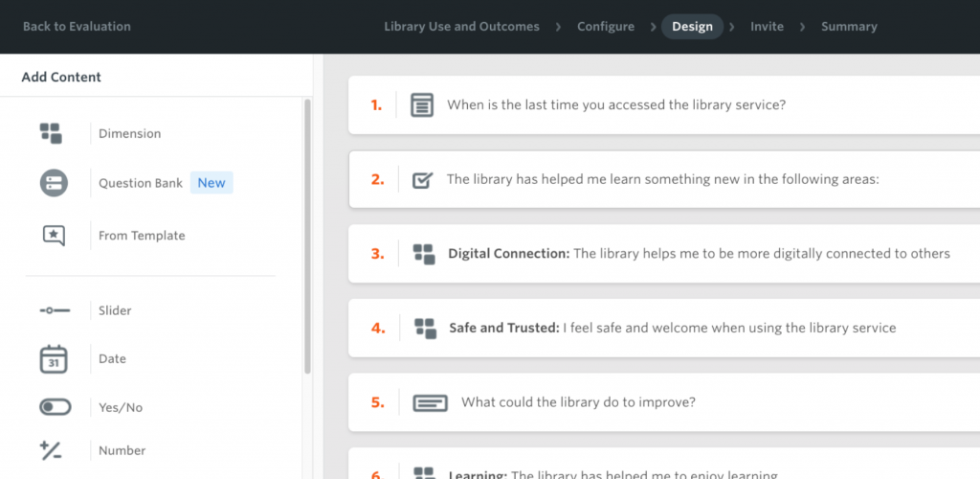Add a Number question type
Viewport: 980px width, 479px height.
click(x=122, y=451)
